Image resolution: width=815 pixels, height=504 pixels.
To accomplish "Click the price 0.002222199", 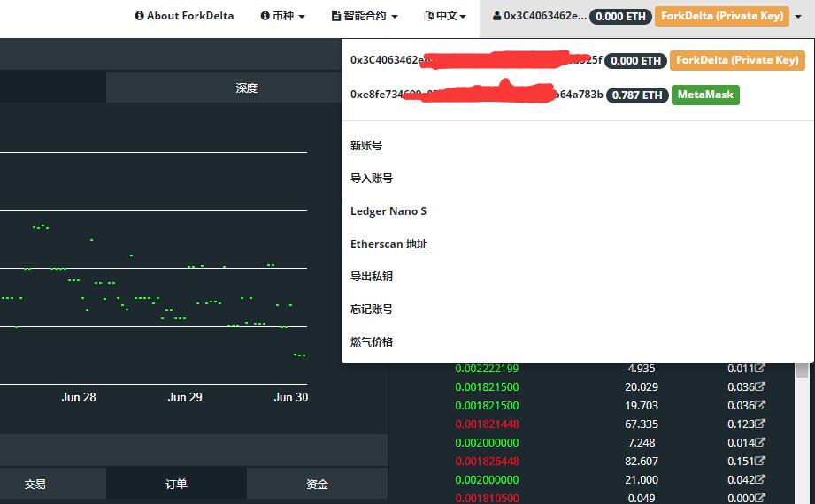I will click(x=487, y=369).
